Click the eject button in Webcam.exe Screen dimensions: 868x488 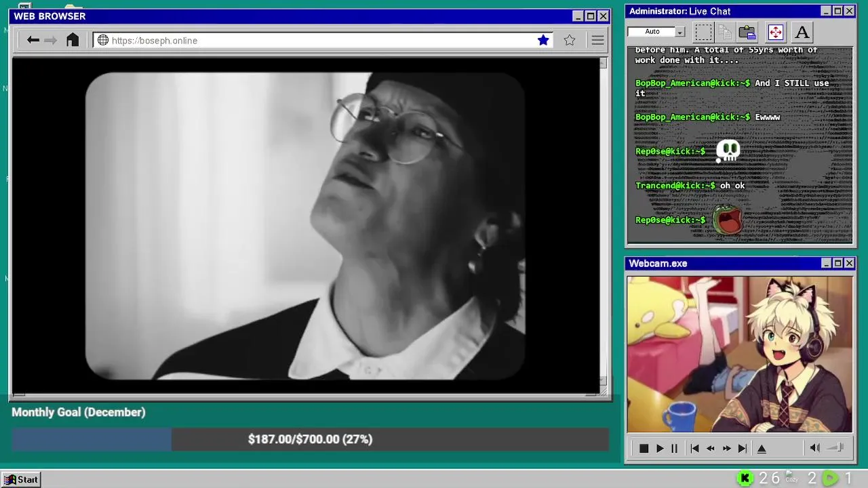click(762, 448)
